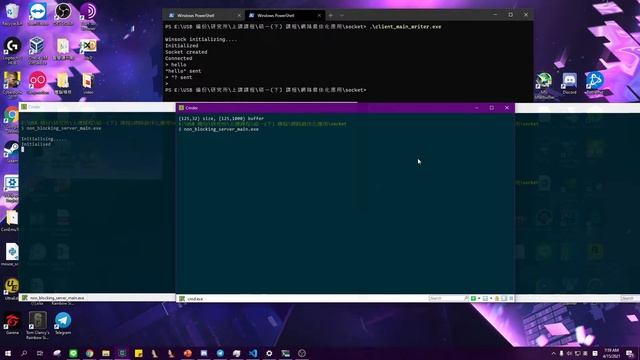Image resolution: width=640 pixels, height=360 pixels.
Task: Open the terminal icon on the taskbar
Action: [x=285, y=353]
